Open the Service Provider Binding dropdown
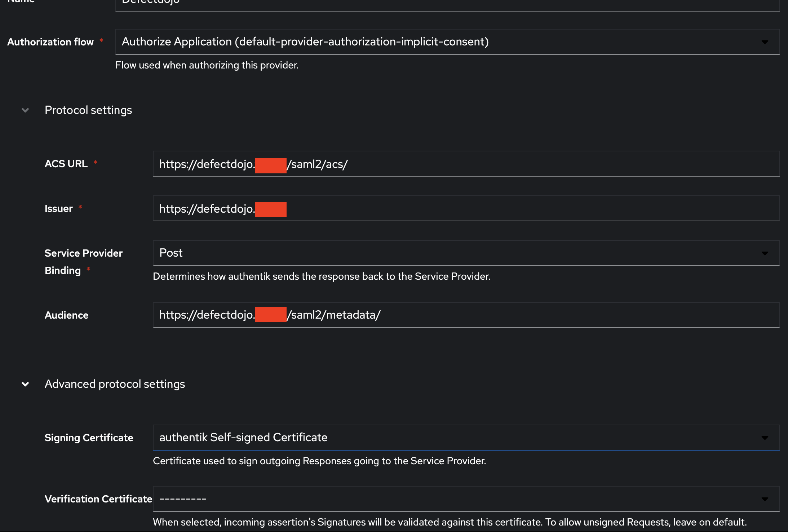788x532 pixels. tap(466, 253)
